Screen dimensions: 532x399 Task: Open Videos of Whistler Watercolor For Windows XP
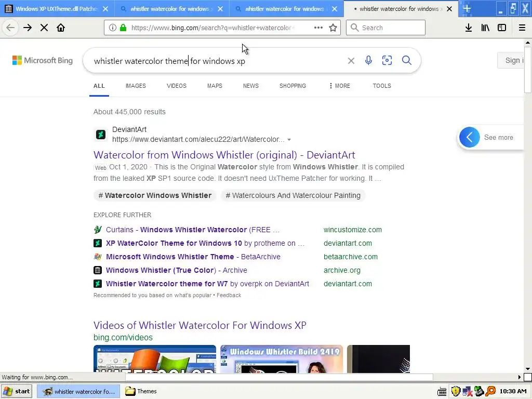point(200,325)
